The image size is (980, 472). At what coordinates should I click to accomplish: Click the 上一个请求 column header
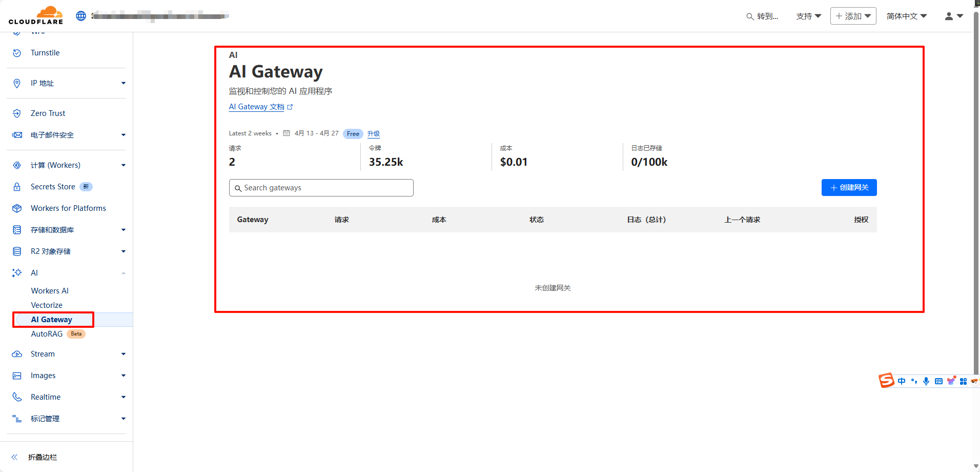742,220
